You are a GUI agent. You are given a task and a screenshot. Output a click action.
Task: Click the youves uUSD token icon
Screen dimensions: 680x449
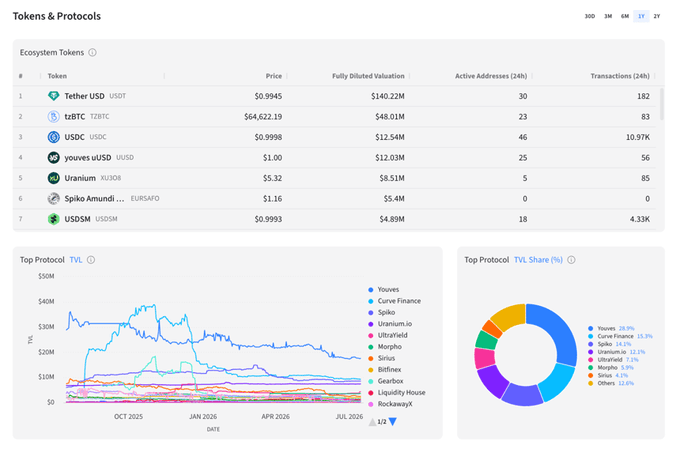(53, 157)
